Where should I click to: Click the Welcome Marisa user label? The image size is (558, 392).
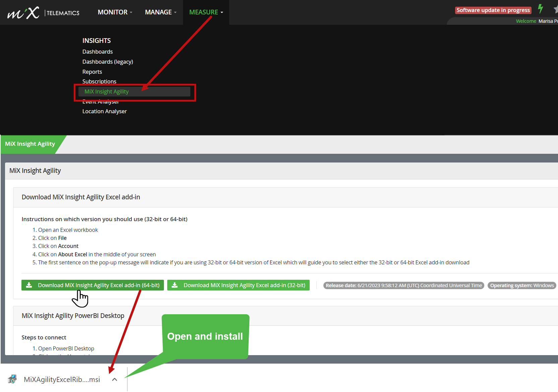pyautogui.click(x=537, y=21)
